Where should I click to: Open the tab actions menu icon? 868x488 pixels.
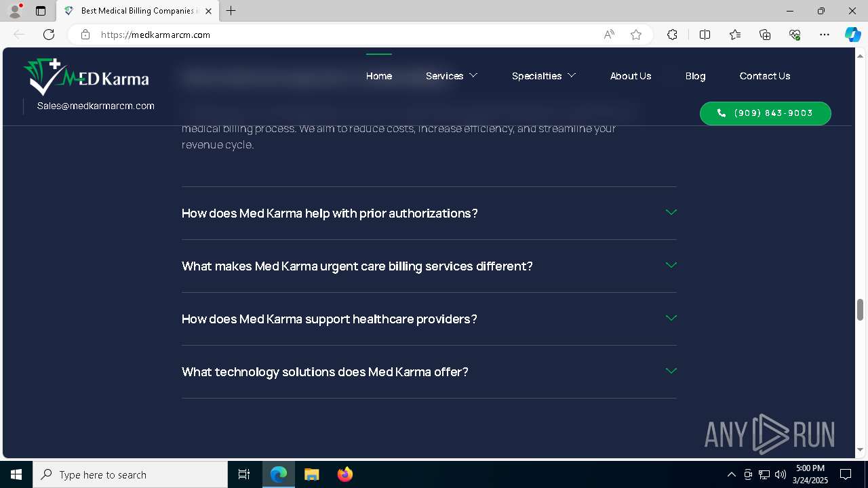click(41, 11)
